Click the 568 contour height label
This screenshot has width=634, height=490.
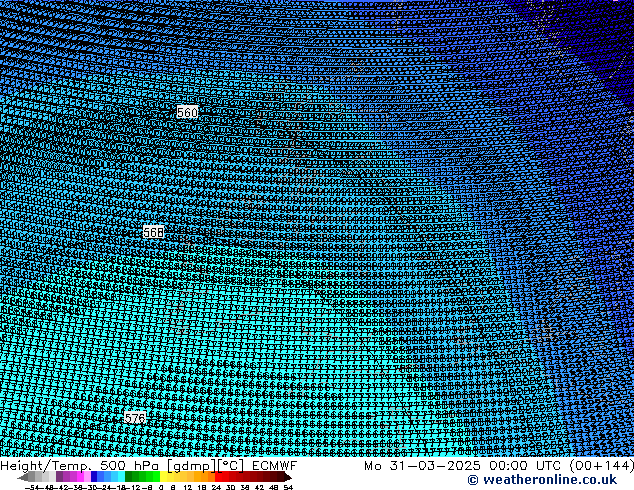click(x=154, y=232)
